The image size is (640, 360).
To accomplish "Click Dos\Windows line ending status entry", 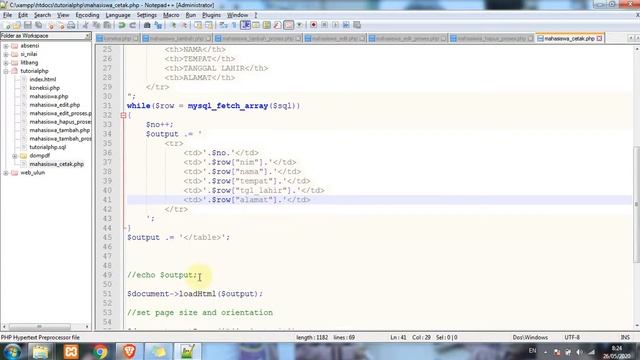I will click(530, 338).
